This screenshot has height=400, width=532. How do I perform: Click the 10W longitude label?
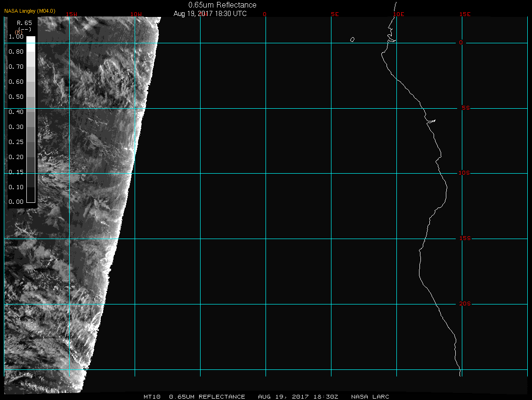(136, 14)
